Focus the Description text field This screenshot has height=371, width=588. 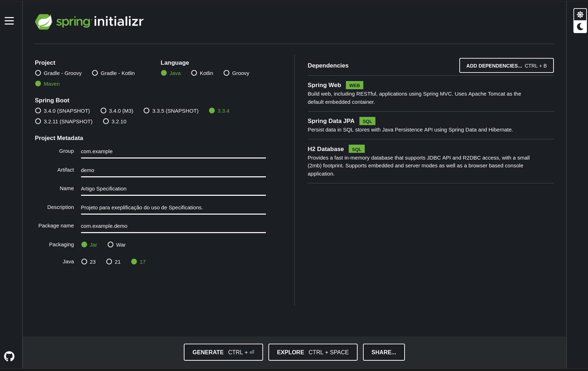173,208
